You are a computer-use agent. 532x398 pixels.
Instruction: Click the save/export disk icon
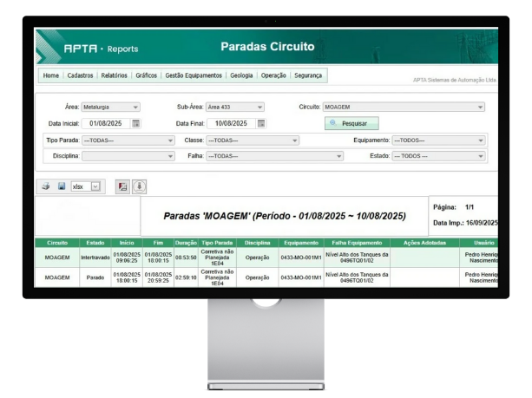point(62,186)
